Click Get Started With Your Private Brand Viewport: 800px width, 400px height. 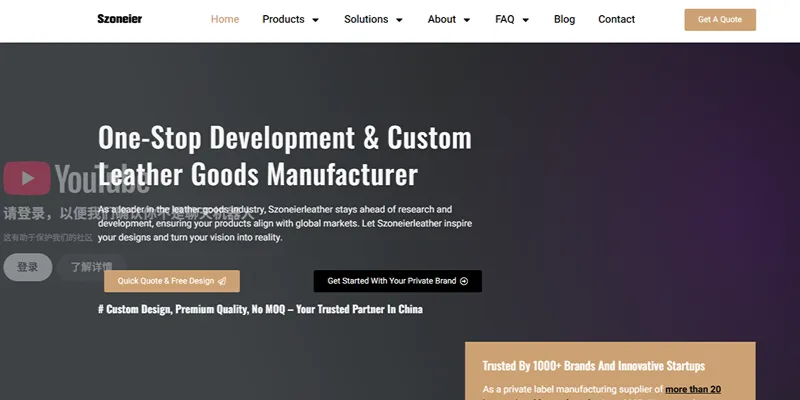[x=397, y=281]
